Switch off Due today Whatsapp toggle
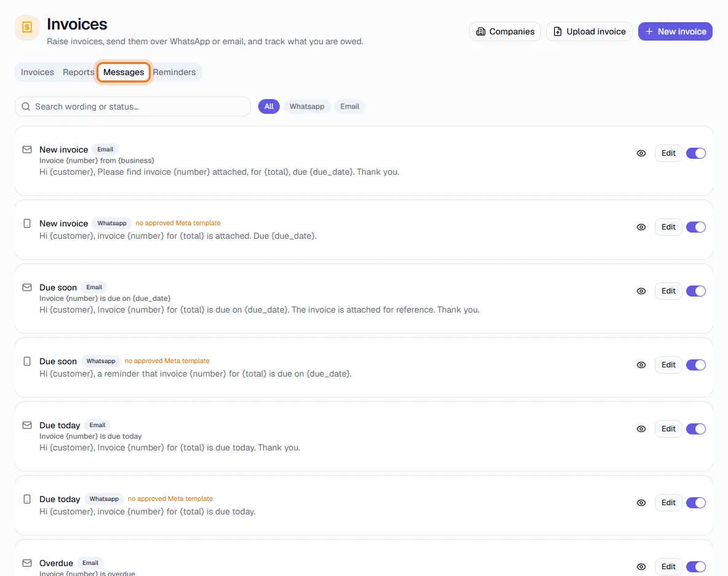This screenshot has width=728, height=576. tap(696, 503)
